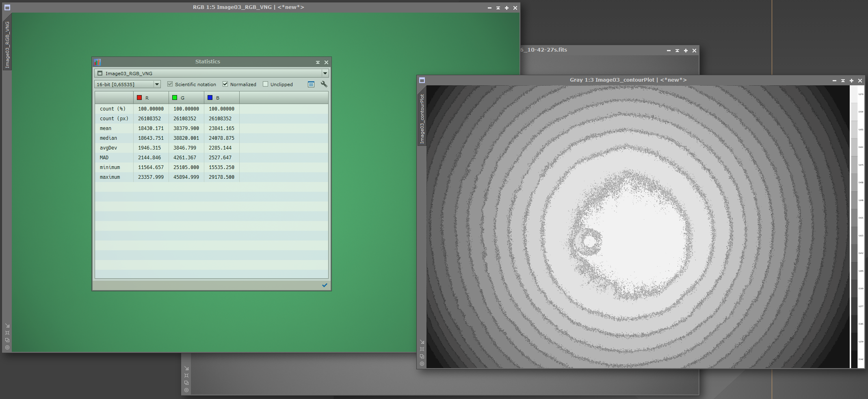Click the wrench settings icon in Statistics
This screenshot has width=868, height=399.
click(324, 84)
